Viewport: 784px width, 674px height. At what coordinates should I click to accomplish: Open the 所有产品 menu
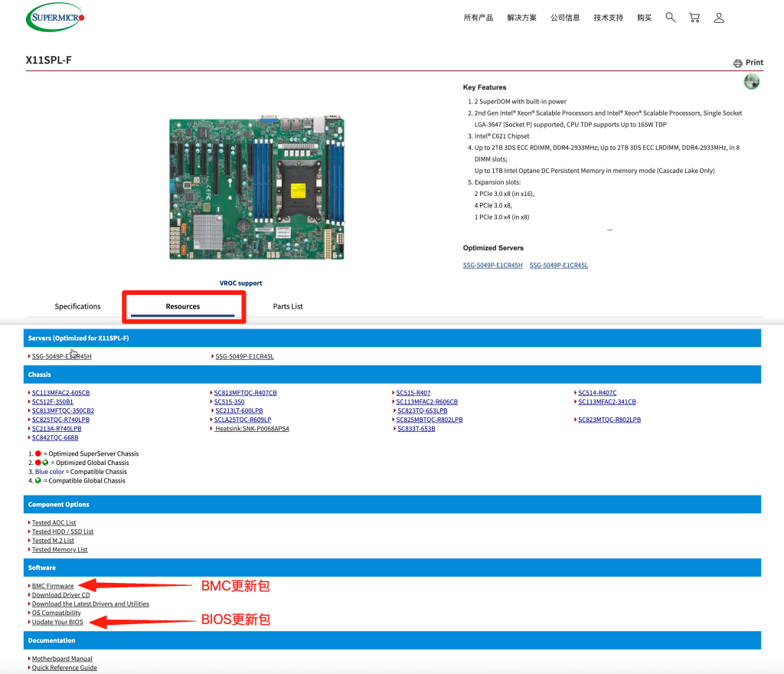pos(479,18)
